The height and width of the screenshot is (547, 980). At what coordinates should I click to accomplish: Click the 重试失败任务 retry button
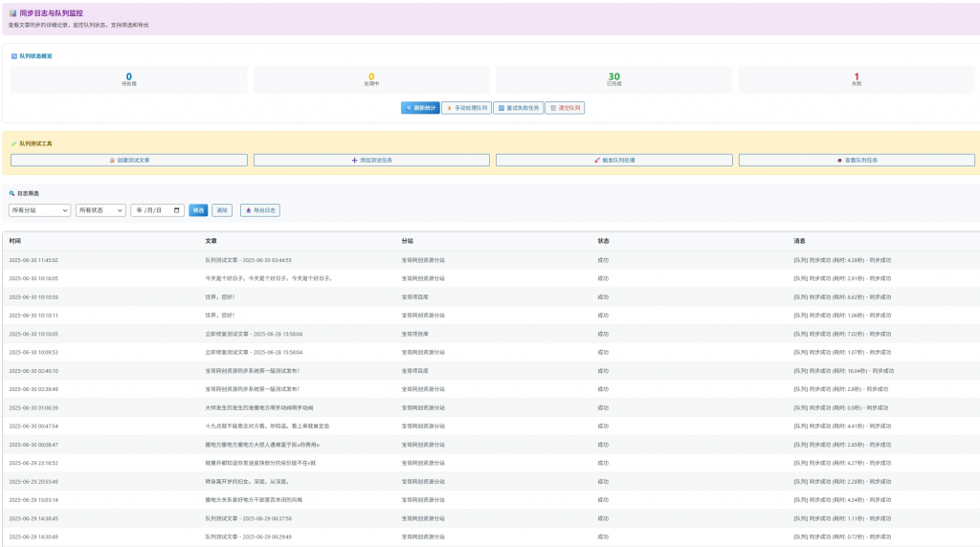[x=518, y=108]
